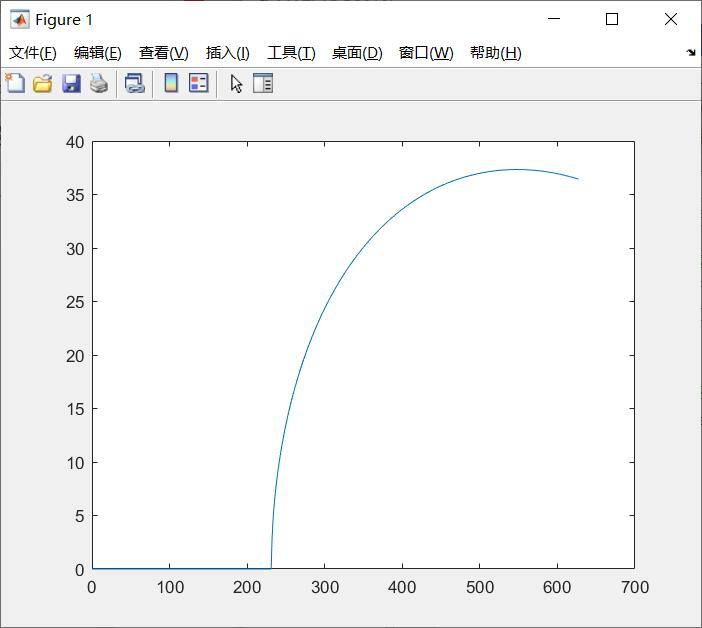This screenshot has height=628, width=702.
Task: Click the MATLAB logo in the title bar
Action: coord(20,20)
